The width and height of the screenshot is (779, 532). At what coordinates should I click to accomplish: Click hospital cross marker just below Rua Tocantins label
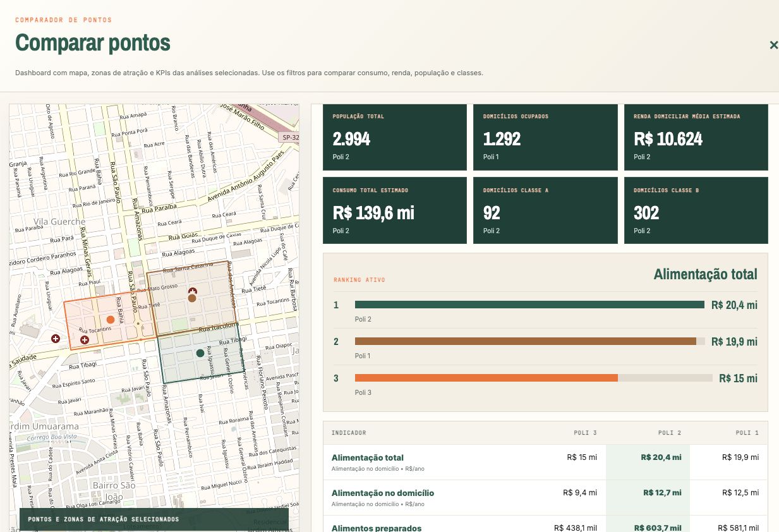[x=85, y=340]
